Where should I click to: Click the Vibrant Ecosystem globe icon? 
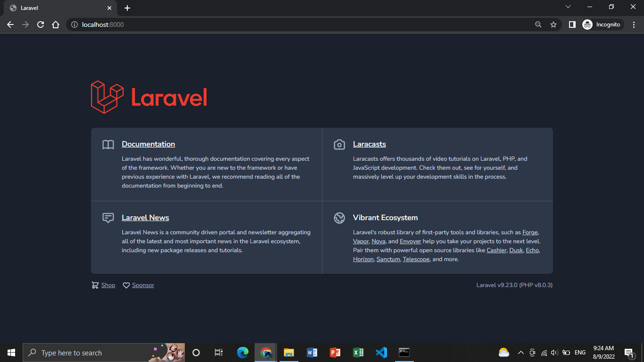pos(339,218)
